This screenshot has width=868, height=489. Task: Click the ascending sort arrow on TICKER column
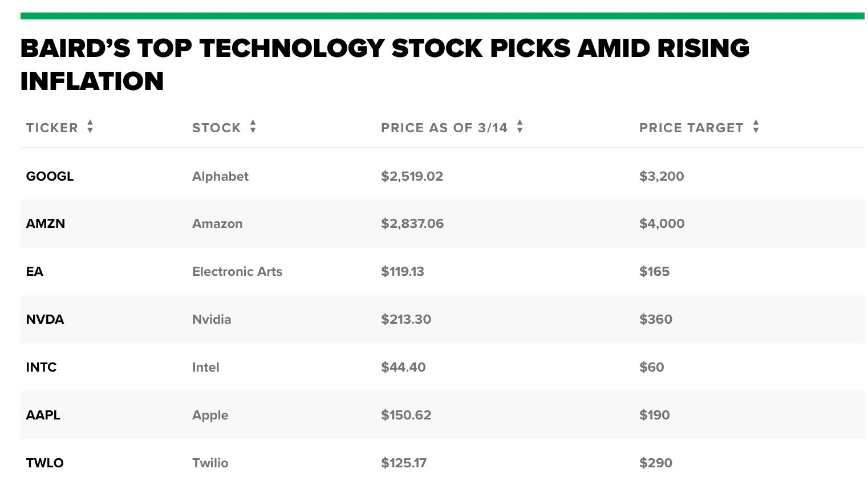90,124
